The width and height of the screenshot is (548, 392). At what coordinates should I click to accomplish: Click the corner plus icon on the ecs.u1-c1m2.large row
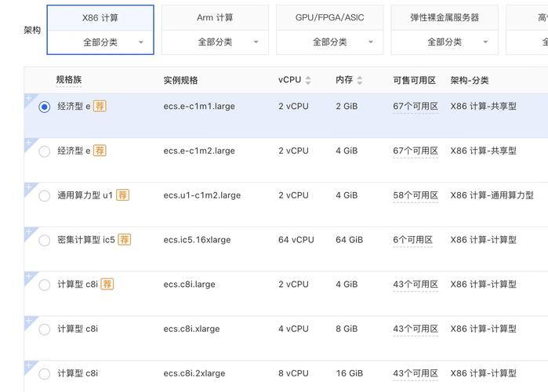29,187
